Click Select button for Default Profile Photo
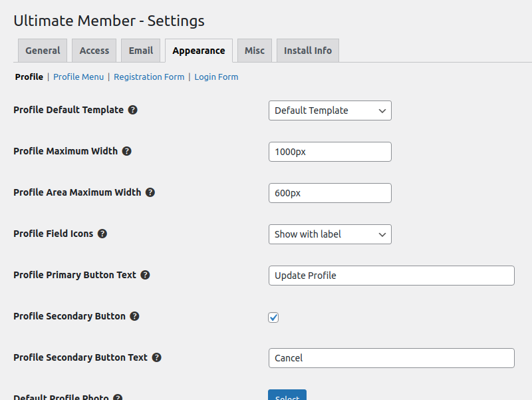 (x=287, y=395)
